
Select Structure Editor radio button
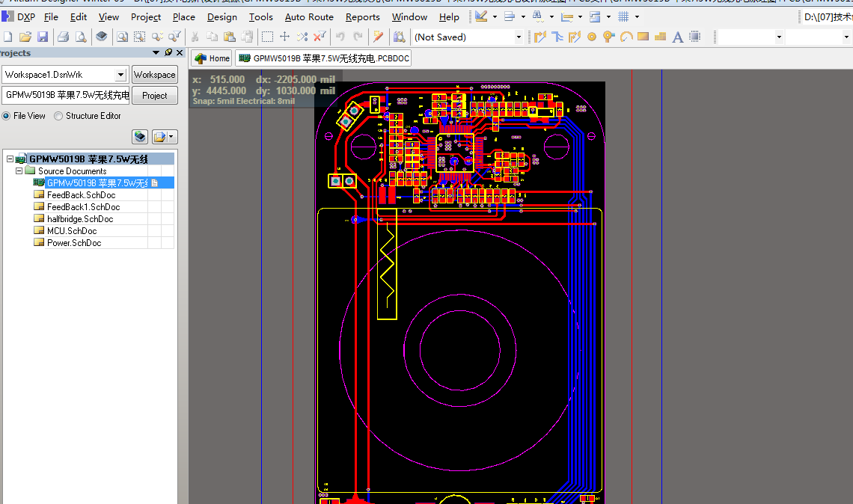(58, 116)
